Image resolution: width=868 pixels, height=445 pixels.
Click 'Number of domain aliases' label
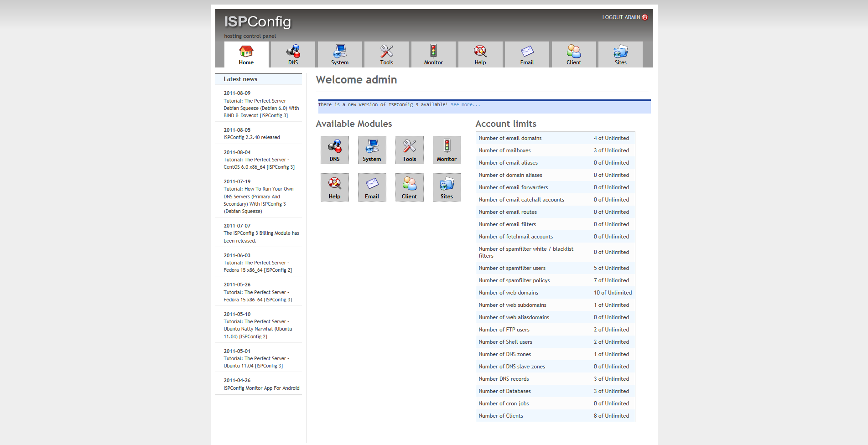(x=510, y=175)
